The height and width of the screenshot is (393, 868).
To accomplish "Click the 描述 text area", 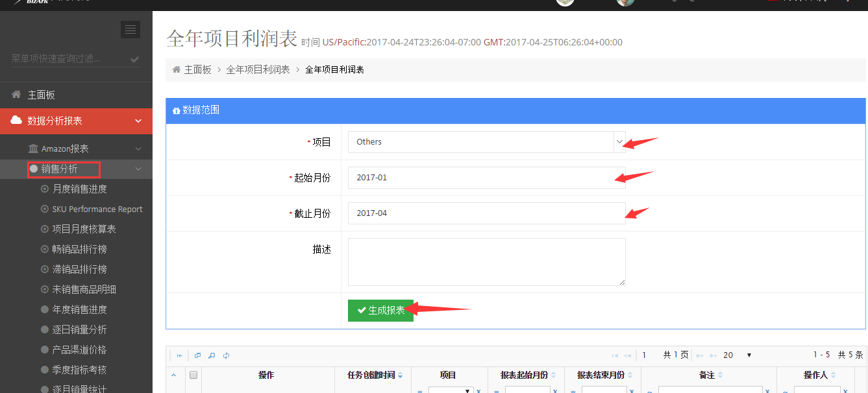I will [486, 262].
